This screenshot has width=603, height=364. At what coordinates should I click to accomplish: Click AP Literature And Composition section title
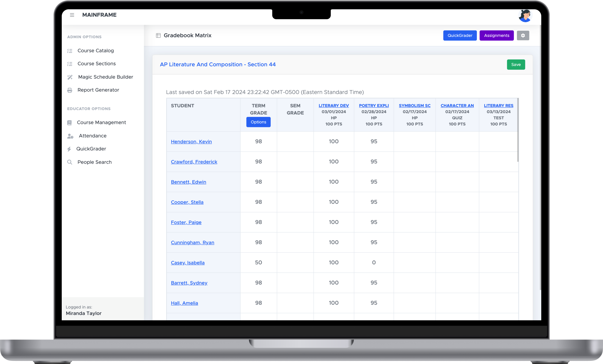[x=218, y=64]
